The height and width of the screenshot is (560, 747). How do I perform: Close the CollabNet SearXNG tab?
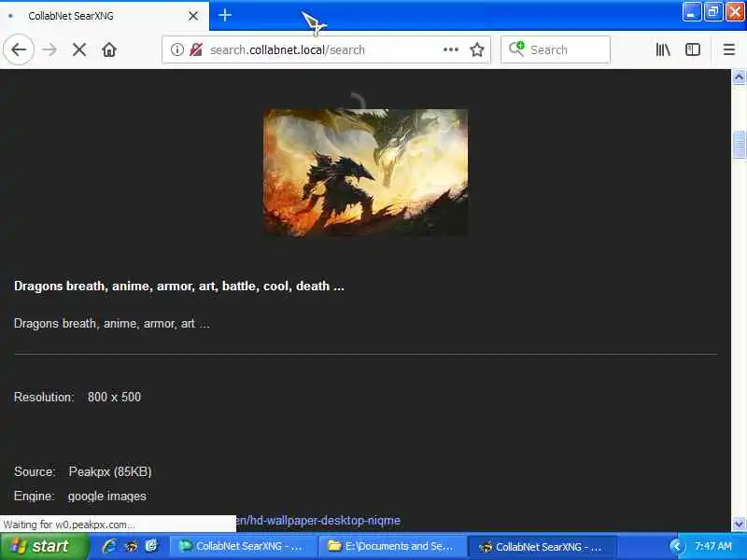click(x=193, y=16)
